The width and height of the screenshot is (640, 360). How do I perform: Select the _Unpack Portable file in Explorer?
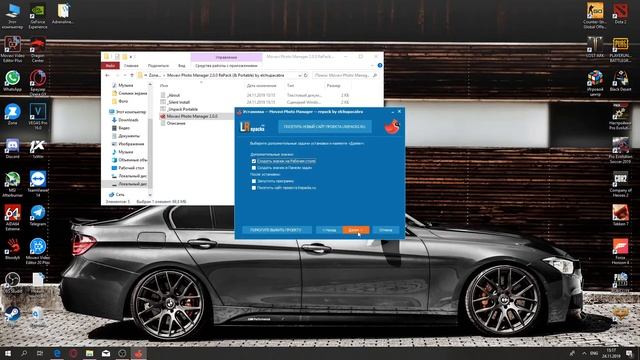182,109
